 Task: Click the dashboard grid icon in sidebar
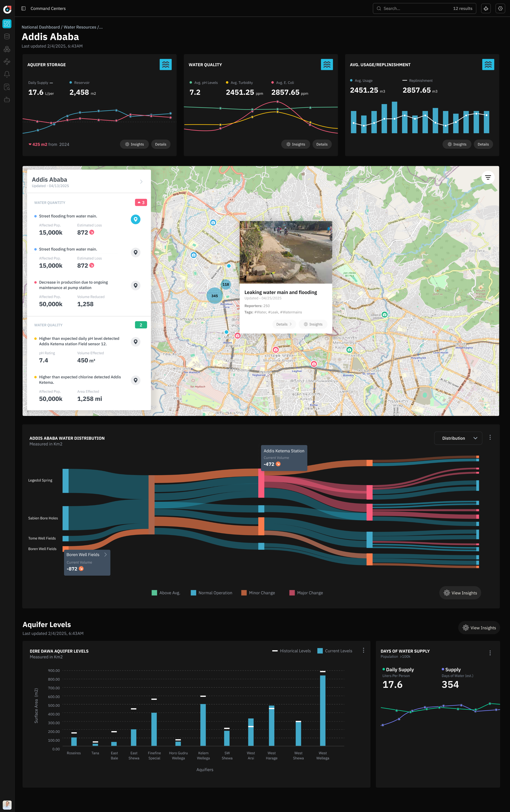pyautogui.click(x=7, y=24)
